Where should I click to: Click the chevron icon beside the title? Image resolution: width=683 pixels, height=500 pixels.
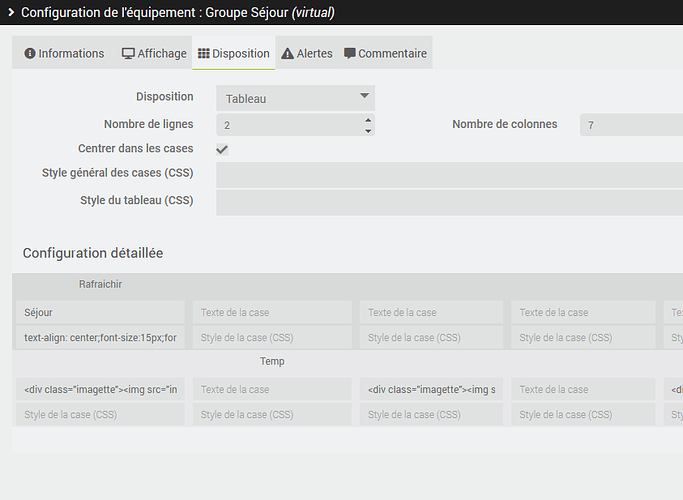click(10, 13)
